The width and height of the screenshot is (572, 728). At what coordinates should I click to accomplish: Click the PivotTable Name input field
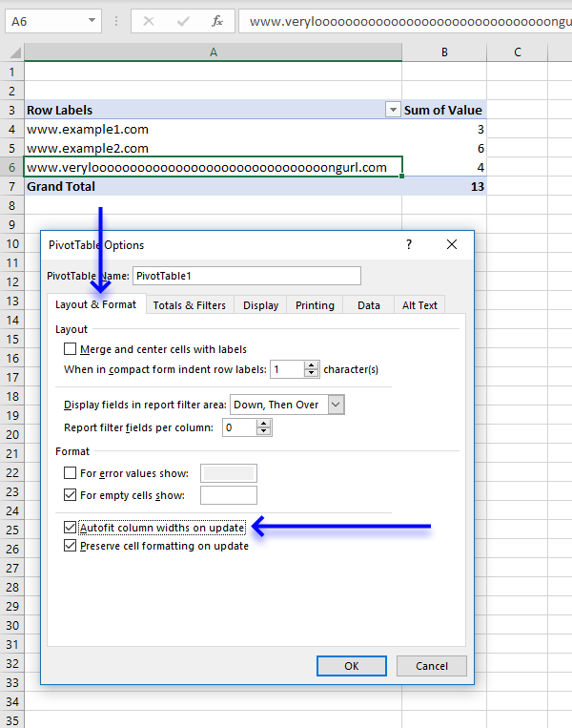click(x=247, y=276)
